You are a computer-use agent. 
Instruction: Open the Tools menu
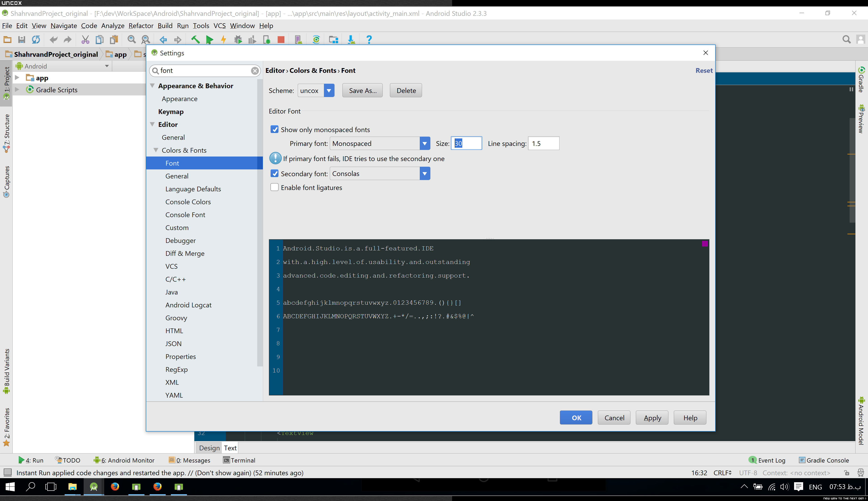[201, 26]
